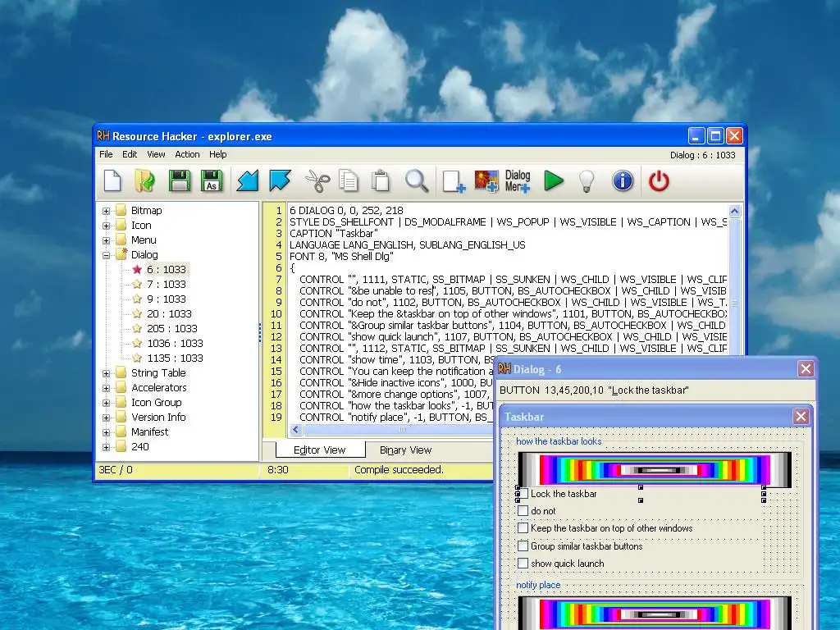Select the 20 : 1033 dialog resource
840x630 pixels.
169,313
